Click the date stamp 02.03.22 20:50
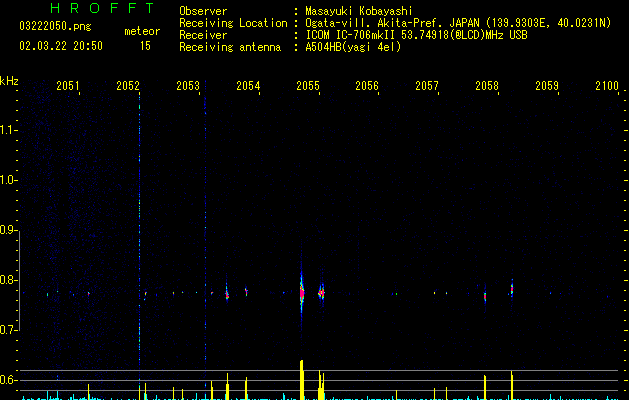The height and width of the screenshot is (400, 629). [x=61, y=46]
